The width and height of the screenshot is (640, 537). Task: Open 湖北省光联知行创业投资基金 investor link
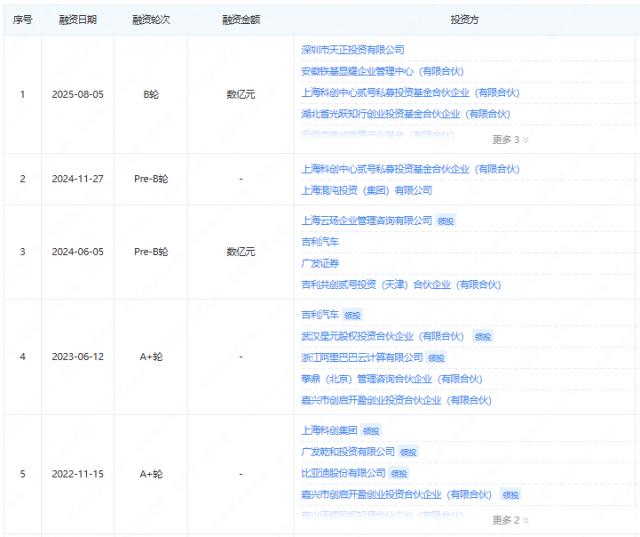[406, 114]
